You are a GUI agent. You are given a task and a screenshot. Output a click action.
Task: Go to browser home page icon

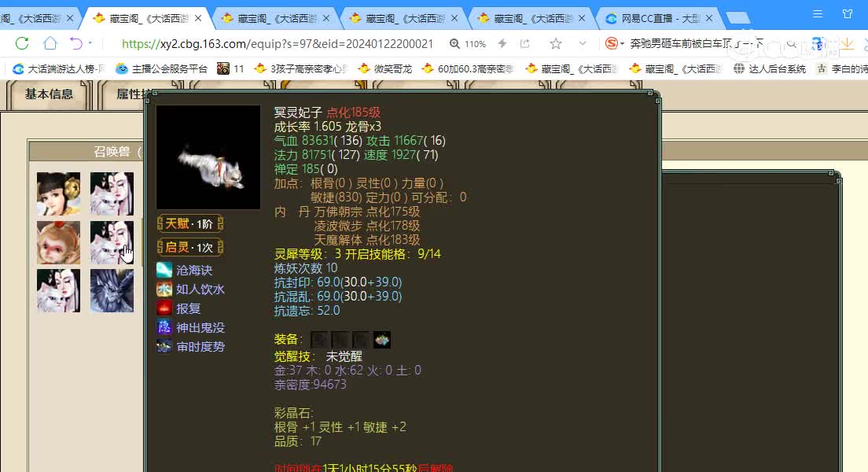tap(50, 43)
